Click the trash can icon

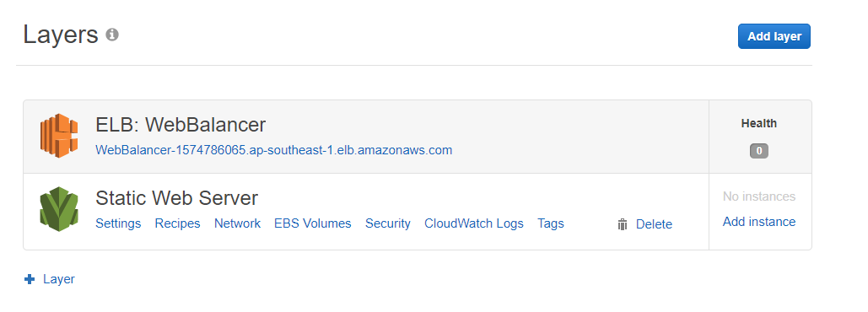tap(623, 224)
